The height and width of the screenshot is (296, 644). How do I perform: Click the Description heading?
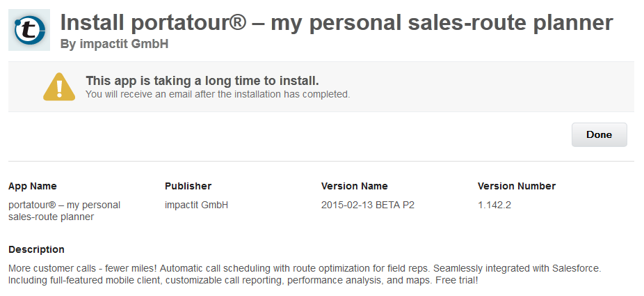point(36,249)
